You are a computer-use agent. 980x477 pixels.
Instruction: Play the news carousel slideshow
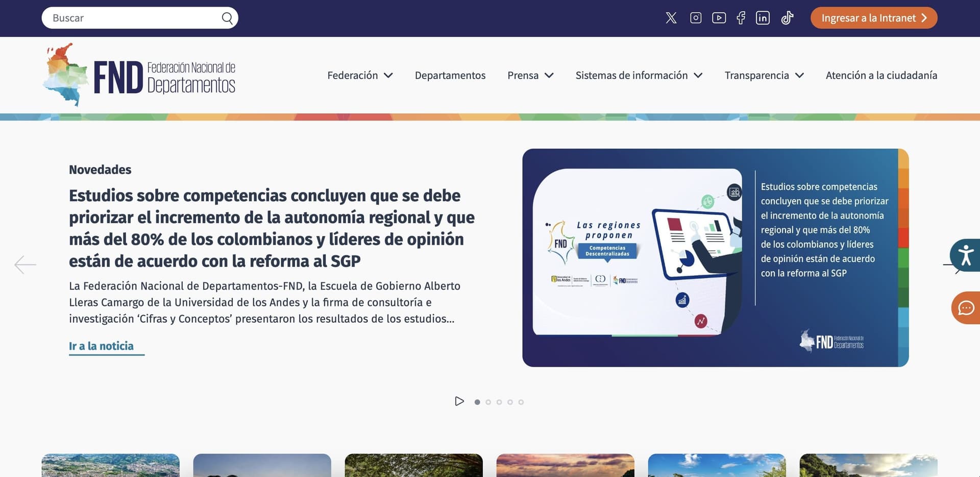[x=459, y=401]
